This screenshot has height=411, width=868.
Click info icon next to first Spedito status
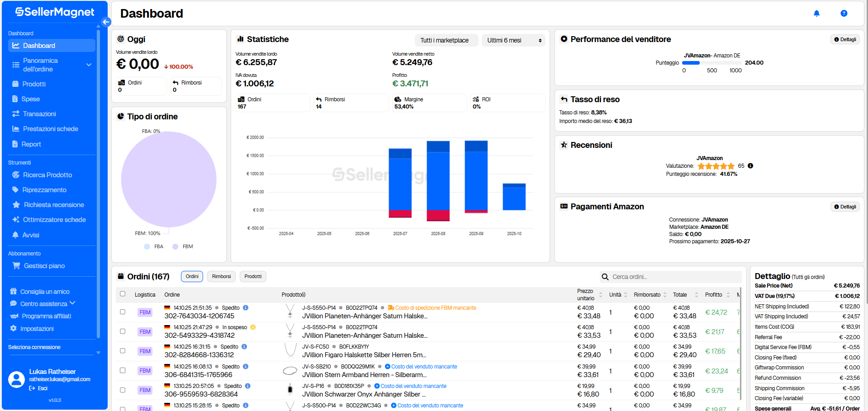[246, 308]
